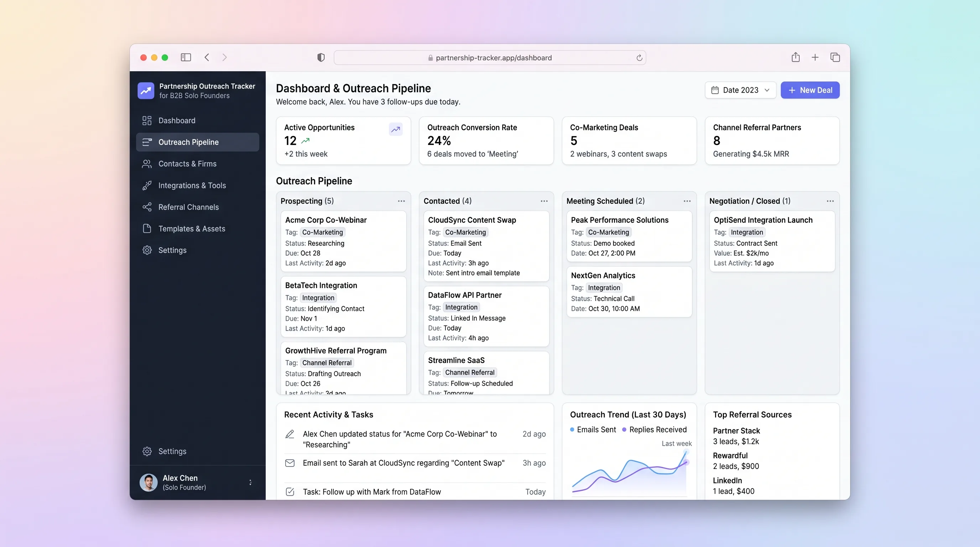Screen dimensions: 980x547
Task: Click the Email sent to Sarah activity entry
Action: [x=415, y=463]
